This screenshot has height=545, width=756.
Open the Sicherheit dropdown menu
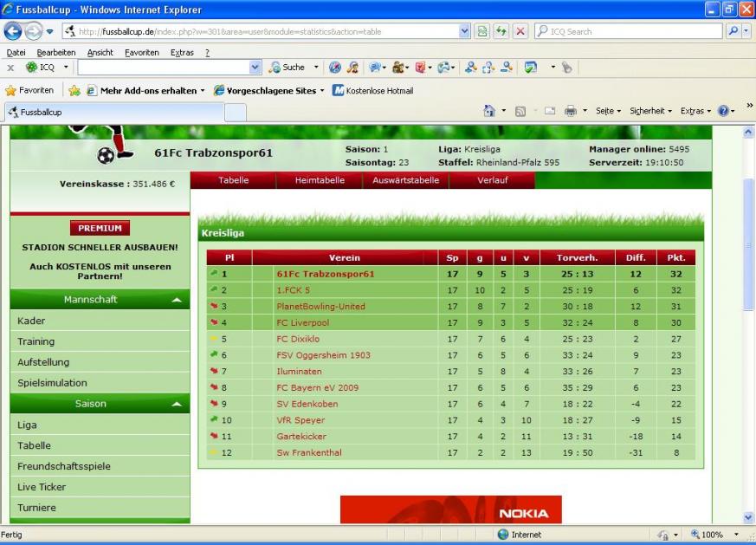pyautogui.click(x=650, y=111)
